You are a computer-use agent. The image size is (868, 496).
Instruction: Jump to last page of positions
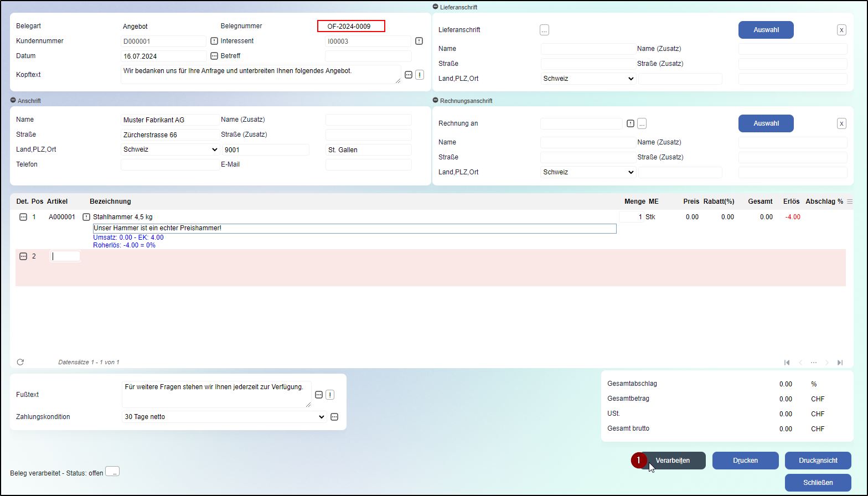point(840,363)
